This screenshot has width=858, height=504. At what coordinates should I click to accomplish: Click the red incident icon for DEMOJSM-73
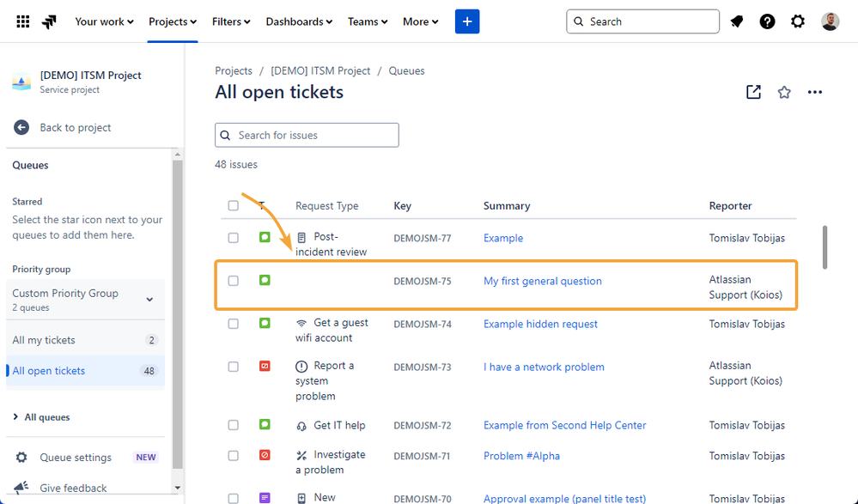[x=265, y=366]
